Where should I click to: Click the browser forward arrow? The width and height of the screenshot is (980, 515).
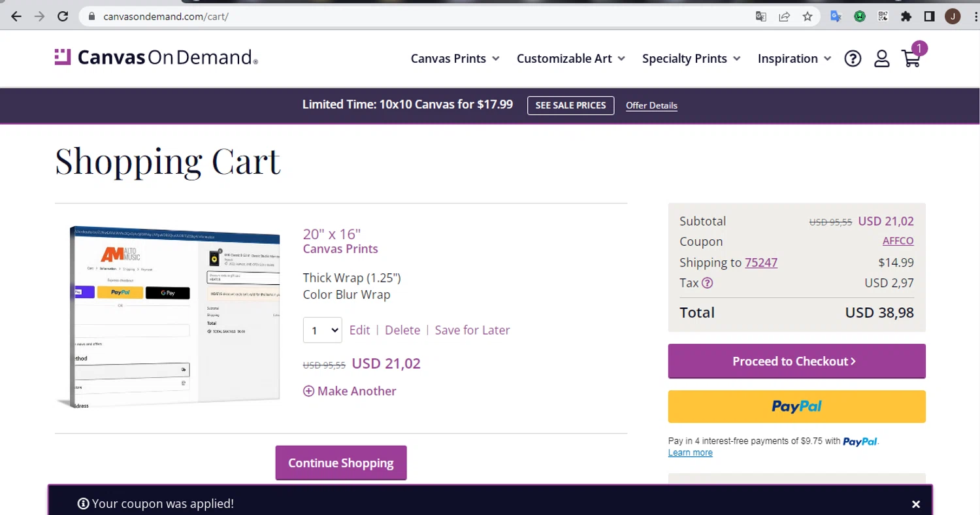point(39,16)
